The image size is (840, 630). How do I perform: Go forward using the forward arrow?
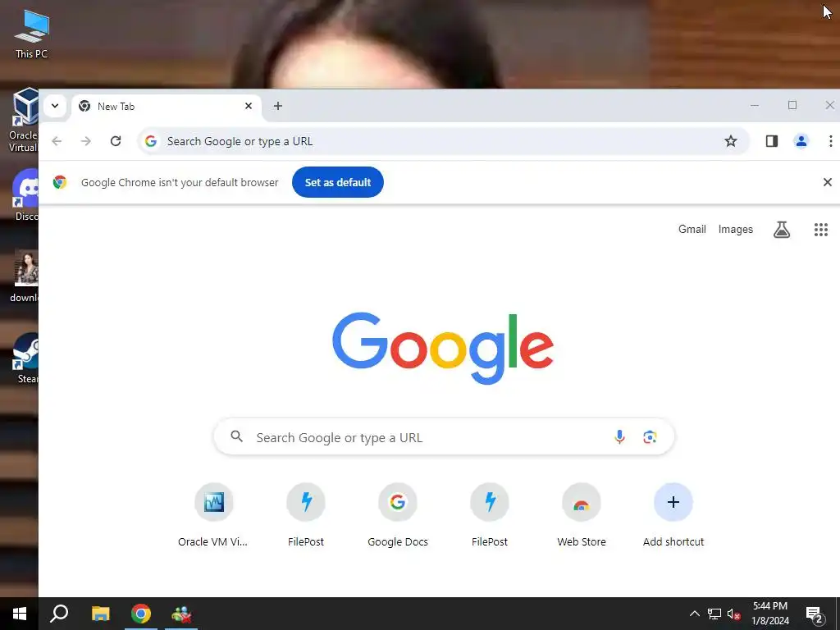tap(85, 141)
